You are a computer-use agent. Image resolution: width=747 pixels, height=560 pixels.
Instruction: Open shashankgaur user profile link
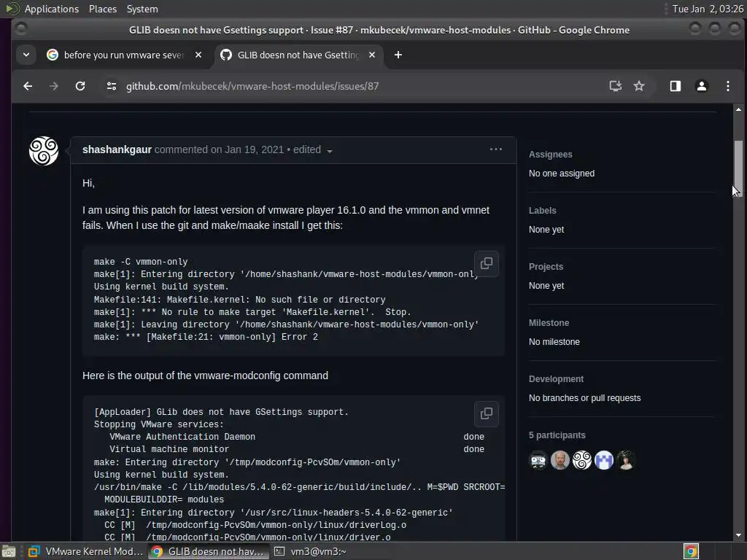pyautogui.click(x=117, y=149)
